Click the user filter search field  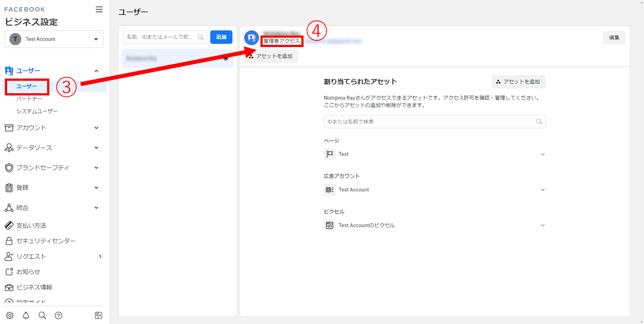pos(162,37)
